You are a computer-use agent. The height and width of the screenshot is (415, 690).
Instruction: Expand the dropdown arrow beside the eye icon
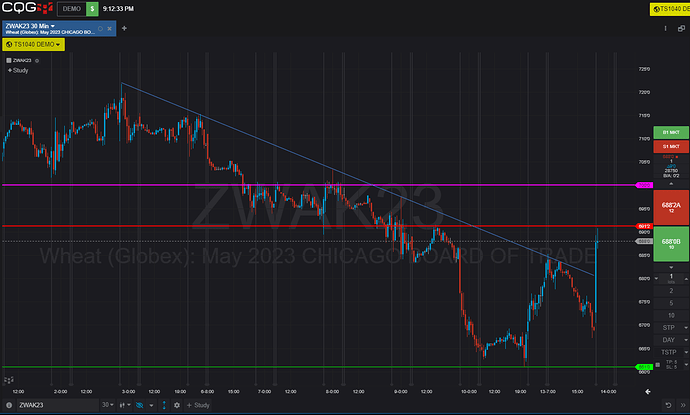[x=151, y=405]
